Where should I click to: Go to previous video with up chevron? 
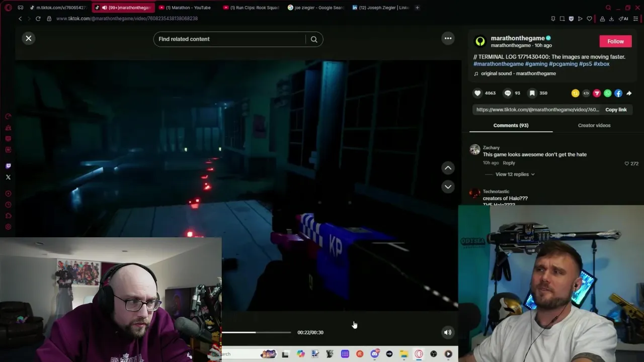pos(448,168)
